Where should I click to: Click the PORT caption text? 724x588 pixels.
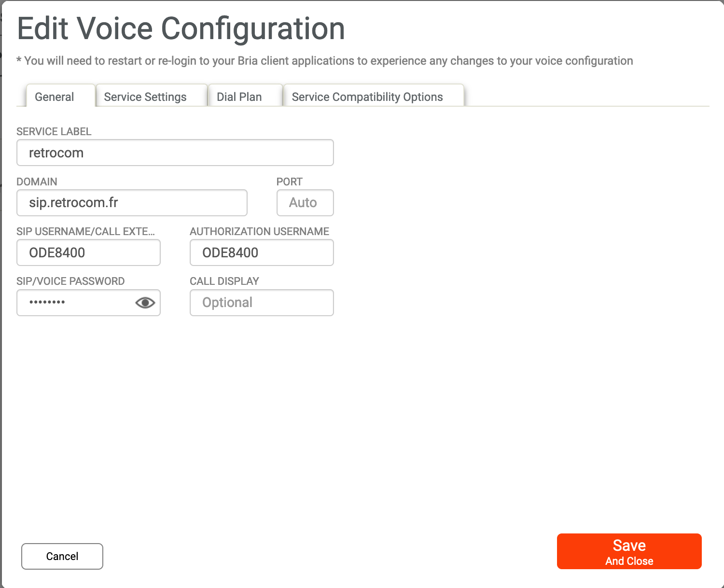(290, 182)
